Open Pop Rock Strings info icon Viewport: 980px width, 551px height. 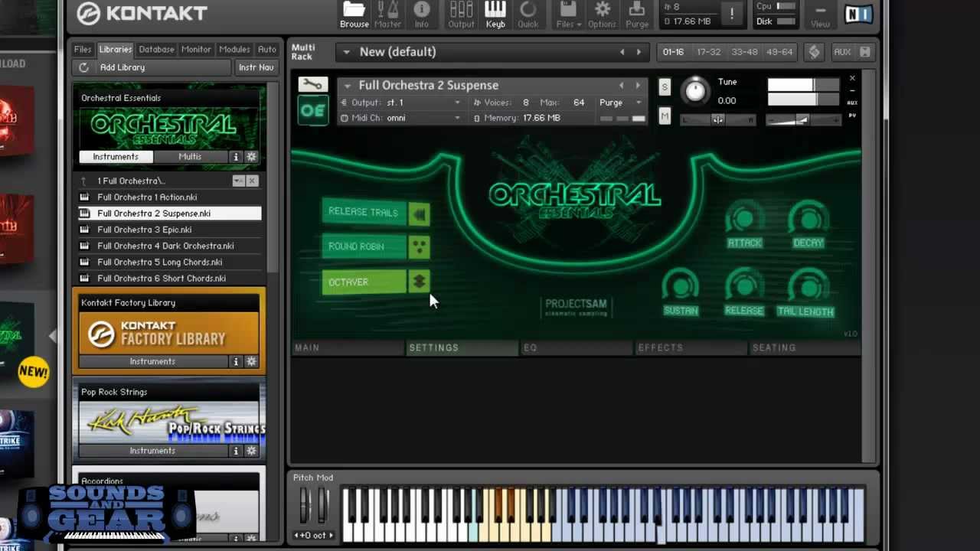click(x=236, y=451)
